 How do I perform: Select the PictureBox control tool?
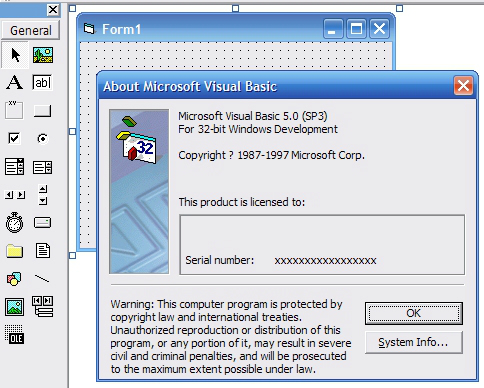tap(43, 55)
